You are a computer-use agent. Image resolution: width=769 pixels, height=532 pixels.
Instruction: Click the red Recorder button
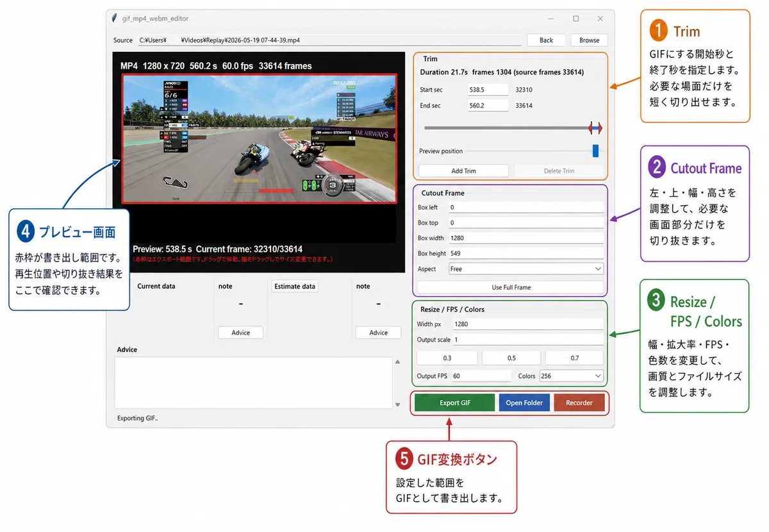579,403
